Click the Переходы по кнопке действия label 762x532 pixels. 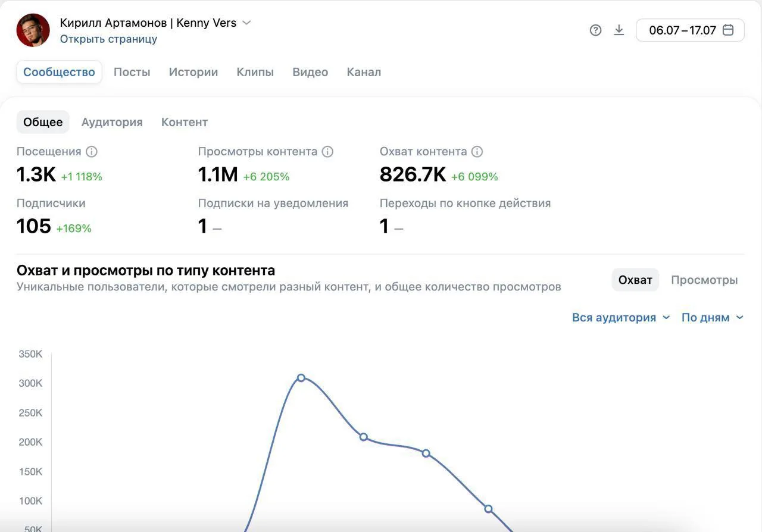[x=466, y=204]
